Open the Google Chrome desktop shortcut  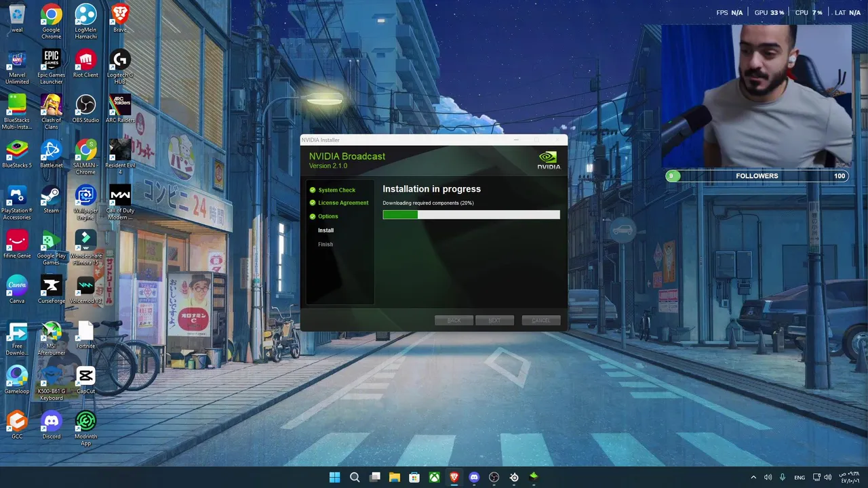[52, 21]
